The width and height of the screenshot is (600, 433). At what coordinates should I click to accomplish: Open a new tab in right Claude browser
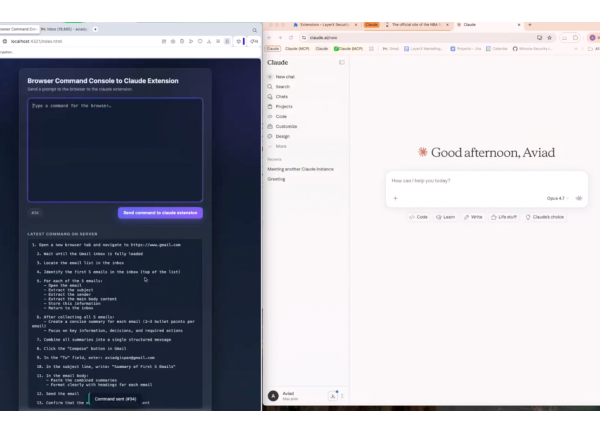tap(530, 25)
